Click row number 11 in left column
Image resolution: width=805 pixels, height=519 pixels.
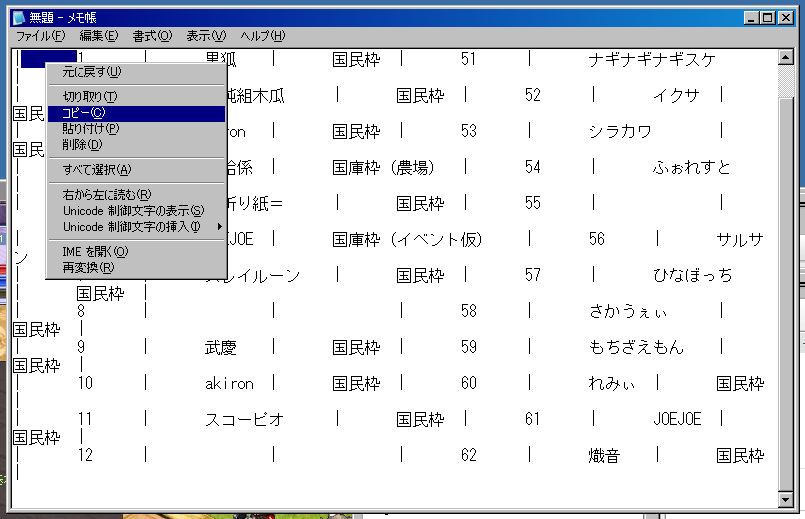pos(85,419)
